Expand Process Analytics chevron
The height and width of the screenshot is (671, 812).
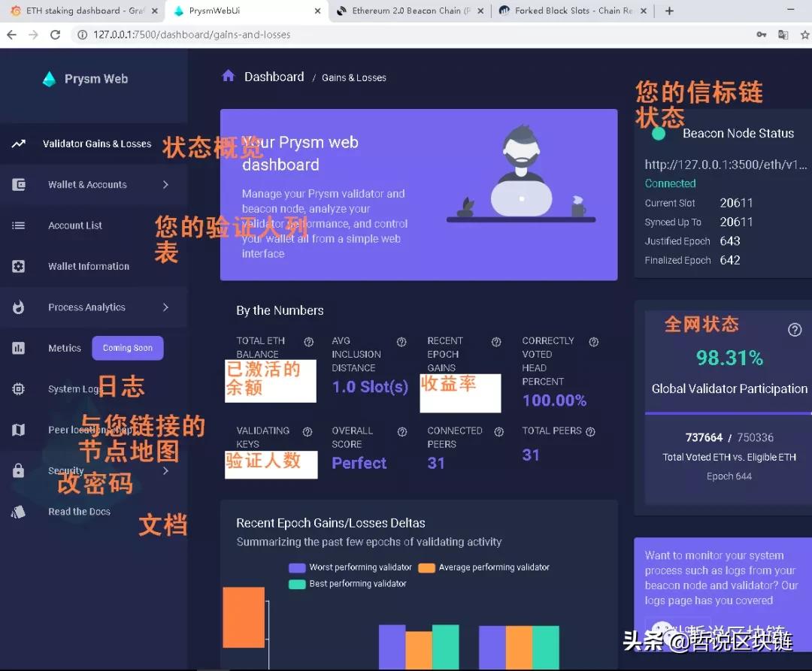[165, 307]
